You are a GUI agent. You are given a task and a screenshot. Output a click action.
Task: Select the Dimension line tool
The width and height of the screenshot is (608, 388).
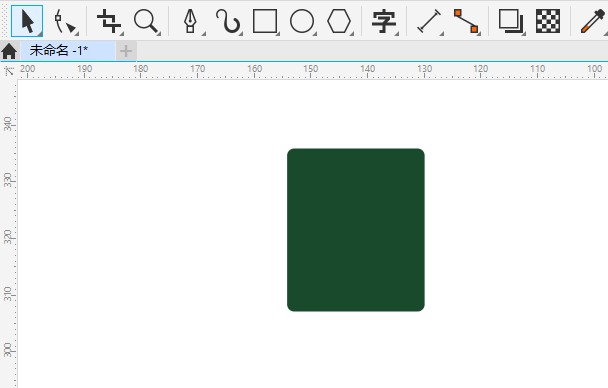point(429,21)
